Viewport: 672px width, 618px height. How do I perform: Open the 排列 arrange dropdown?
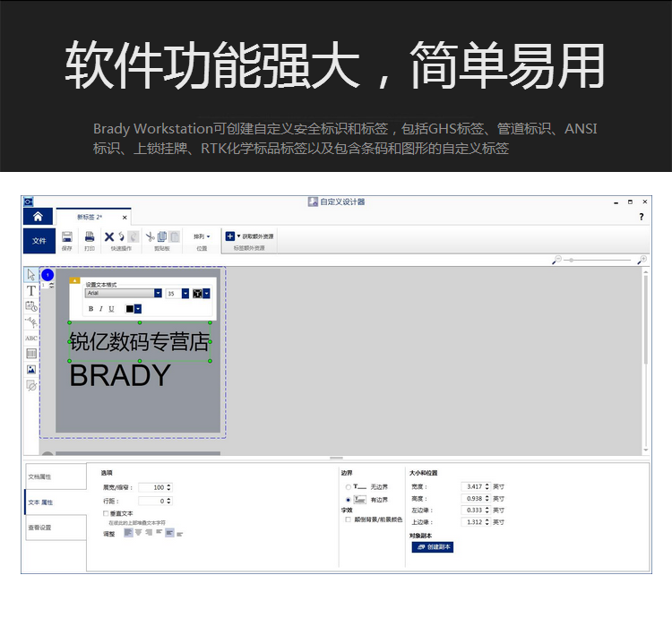click(202, 236)
